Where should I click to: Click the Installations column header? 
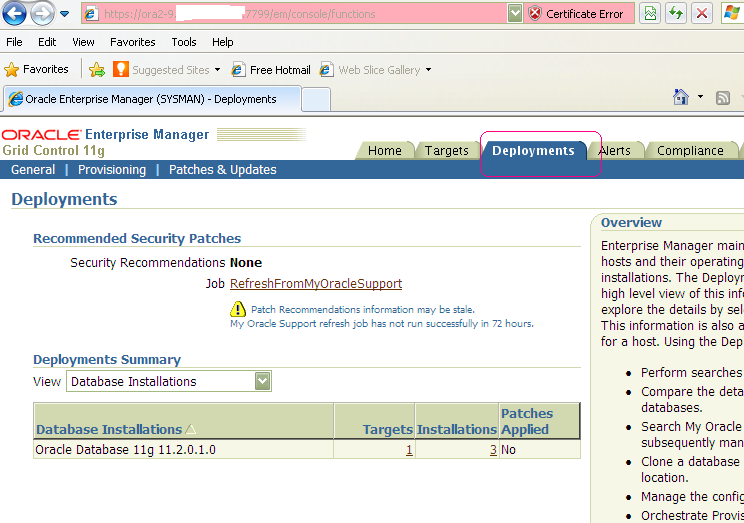coord(456,430)
